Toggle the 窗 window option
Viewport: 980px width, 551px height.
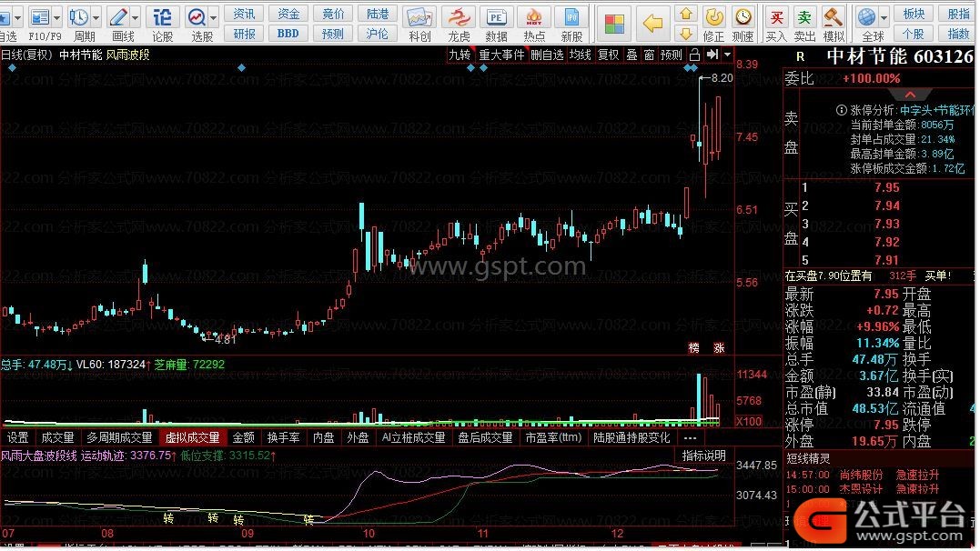pyautogui.click(x=650, y=55)
